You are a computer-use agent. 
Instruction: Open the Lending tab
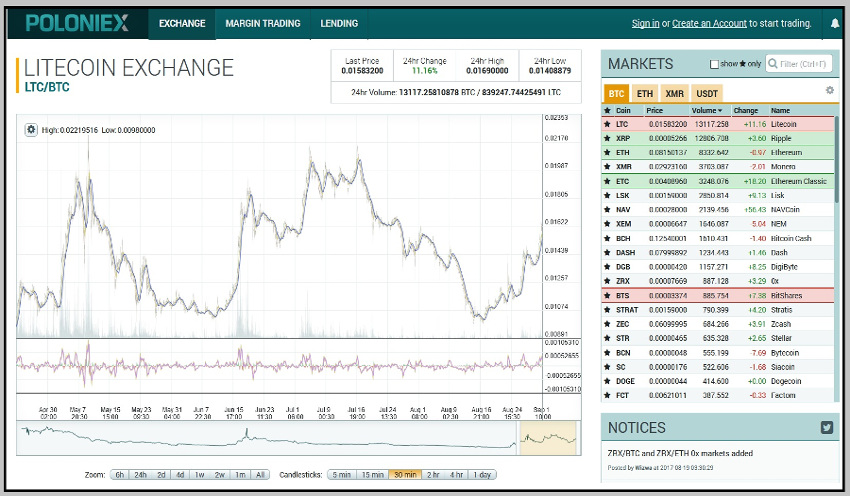[339, 23]
